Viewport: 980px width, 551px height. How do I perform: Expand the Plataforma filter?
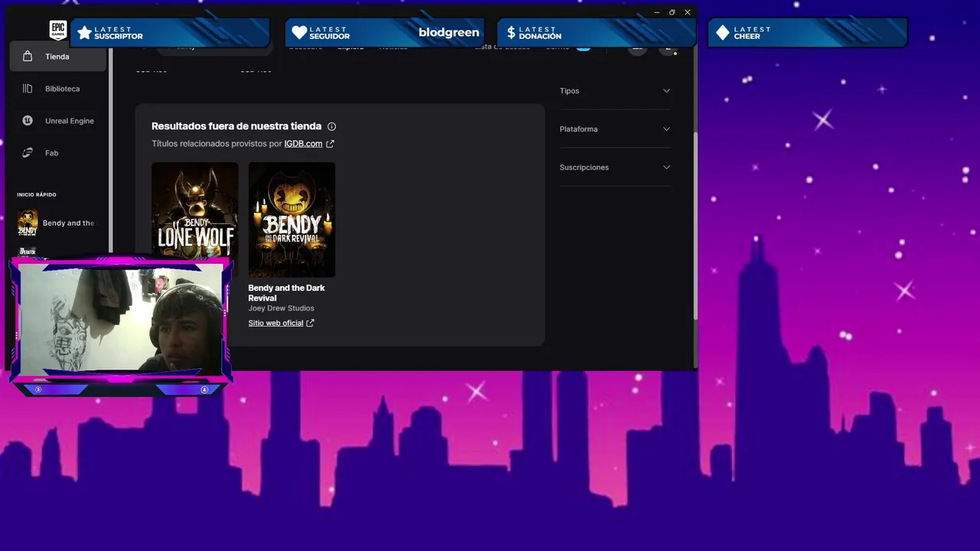615,129
